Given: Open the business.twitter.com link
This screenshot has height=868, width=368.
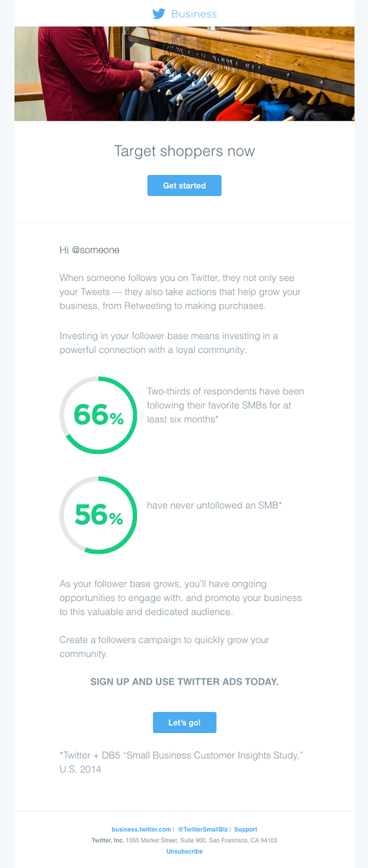Looking at the screenshot, I should [141, 829].
